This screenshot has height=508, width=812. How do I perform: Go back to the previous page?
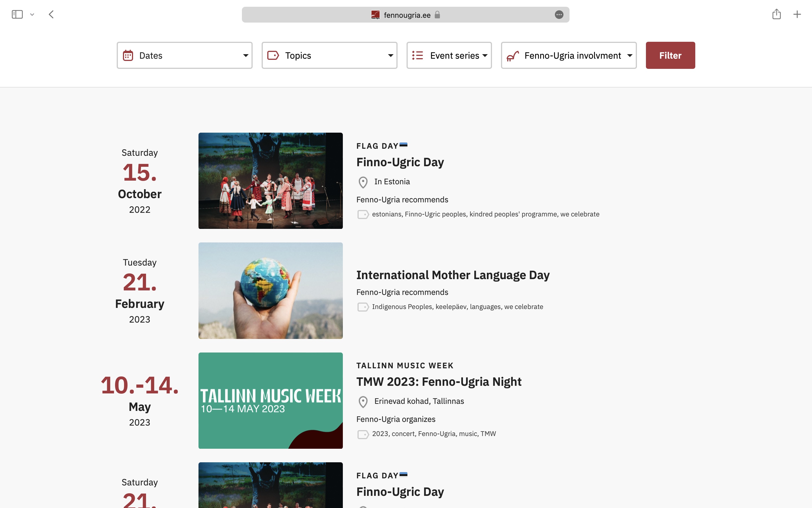point(51,14)
